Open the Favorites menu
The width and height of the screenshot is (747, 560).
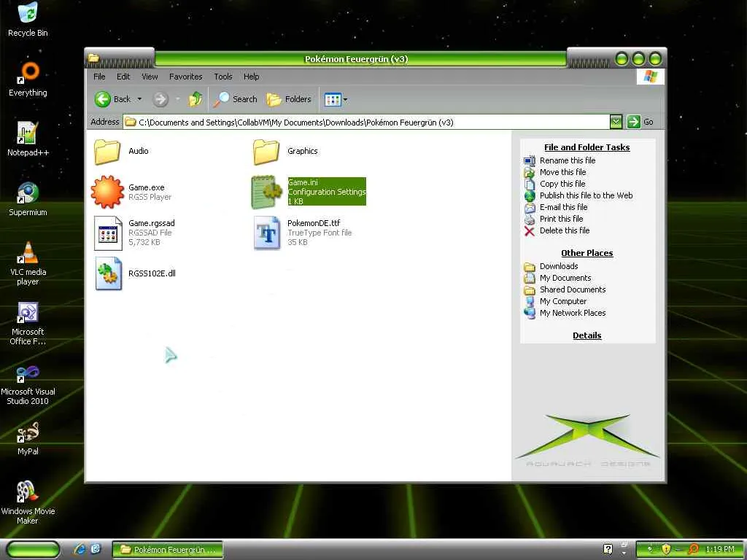186,77
